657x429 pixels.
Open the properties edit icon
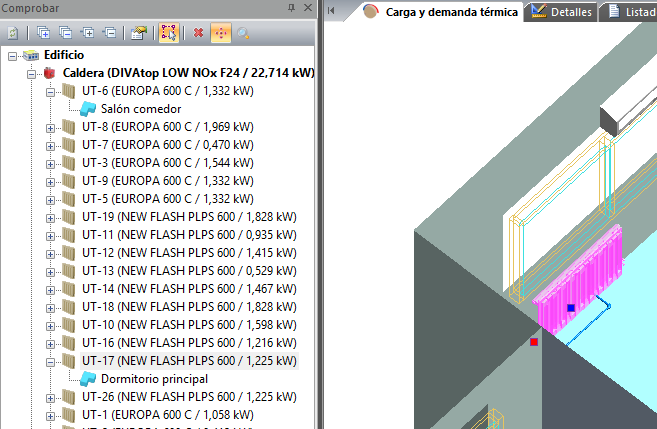pyautogui.click(x=139, y=33)
